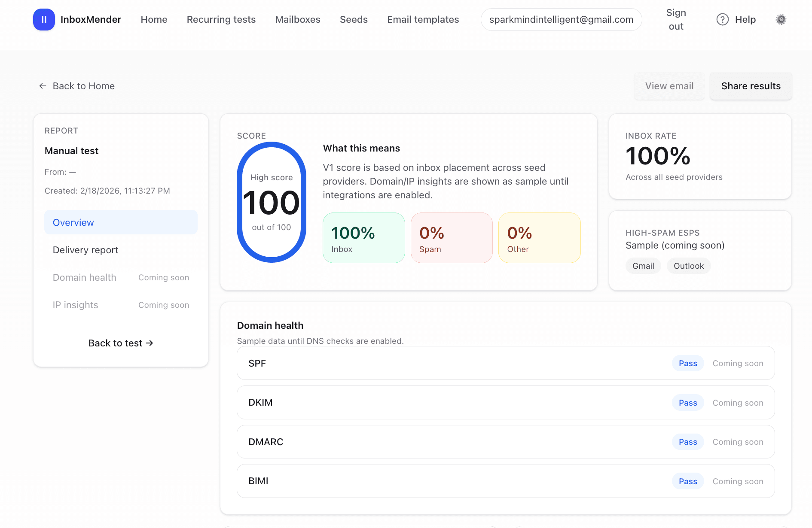812x528 pixels.
Task: Click the Help question mark icon
Action: point(722,19)
